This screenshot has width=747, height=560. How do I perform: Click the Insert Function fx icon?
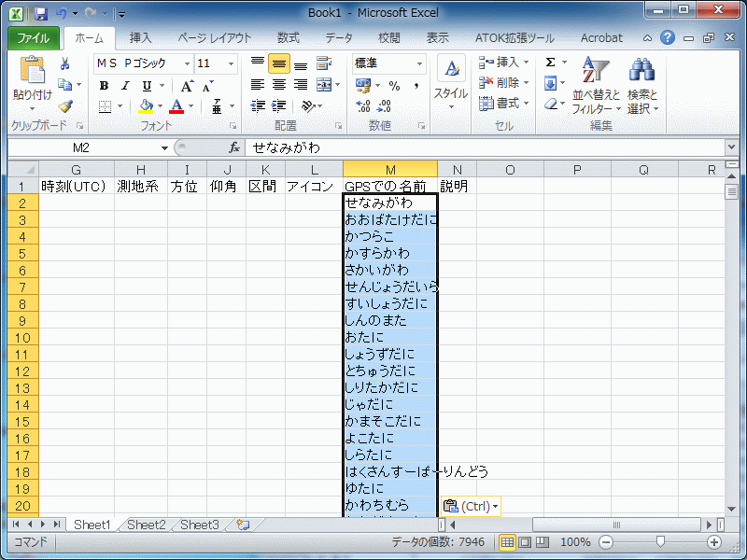234,147
